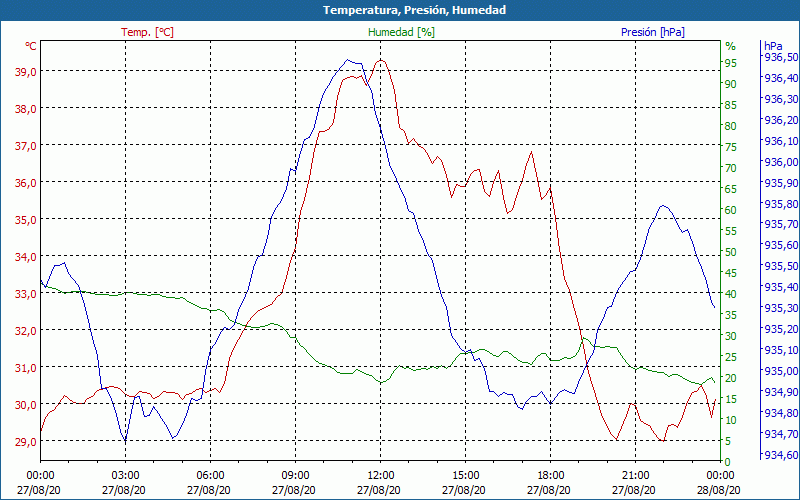Click the 65 humidity axis tick
800x500 pixels.
pos(731,189)
